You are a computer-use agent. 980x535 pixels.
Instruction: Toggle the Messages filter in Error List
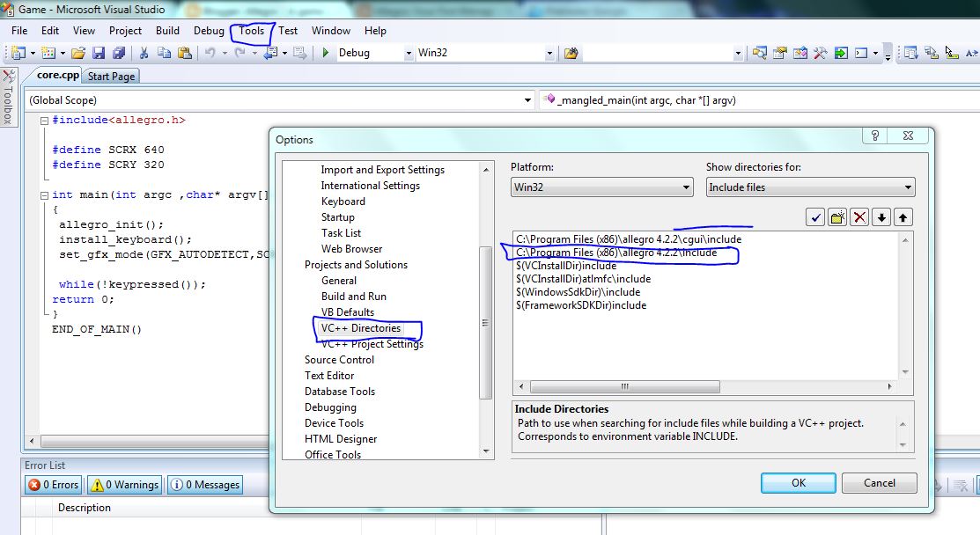204,484
